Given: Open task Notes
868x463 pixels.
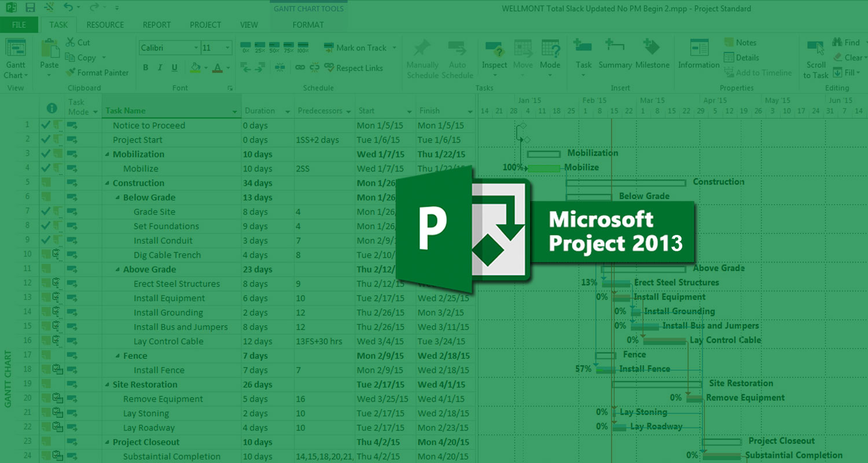Looking at the screenshot, I should 740,42.
